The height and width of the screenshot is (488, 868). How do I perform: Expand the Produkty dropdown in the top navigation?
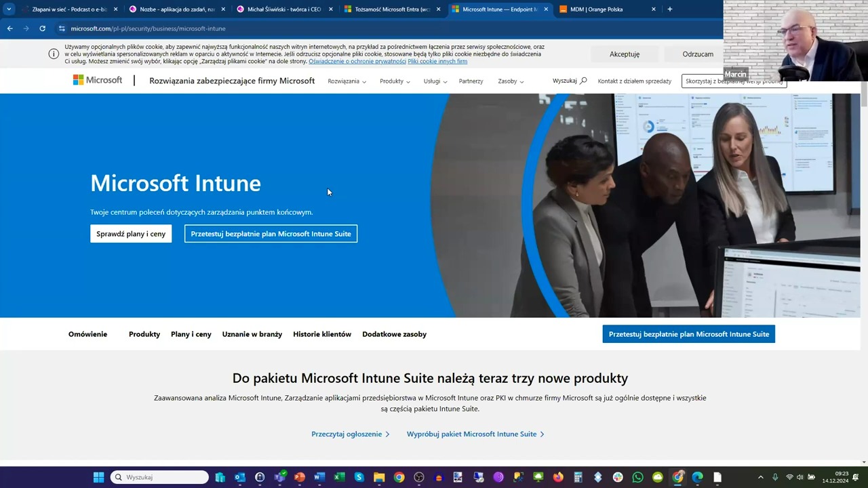tap(395, 81)
